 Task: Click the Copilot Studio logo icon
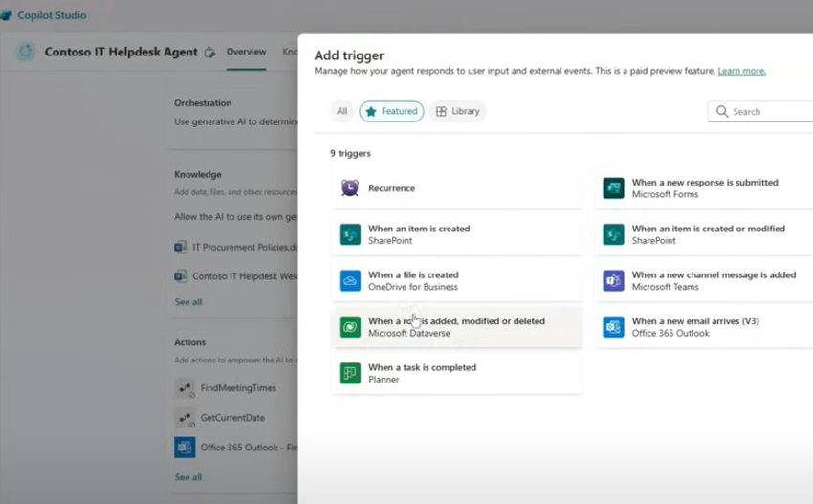click(7, 15)
